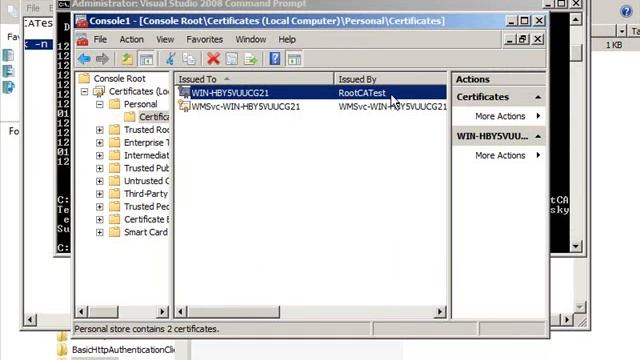
Task: Expand the Trusted Publishers folder node
Action: click(x=100, y=168)
